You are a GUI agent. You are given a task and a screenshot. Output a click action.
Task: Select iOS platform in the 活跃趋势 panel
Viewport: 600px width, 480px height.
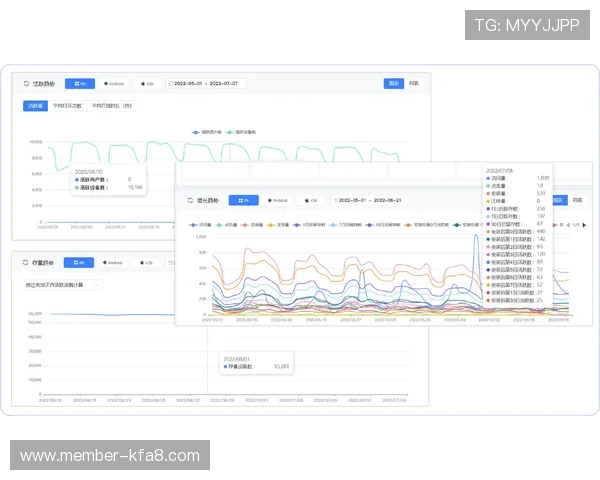click(146, 84)
